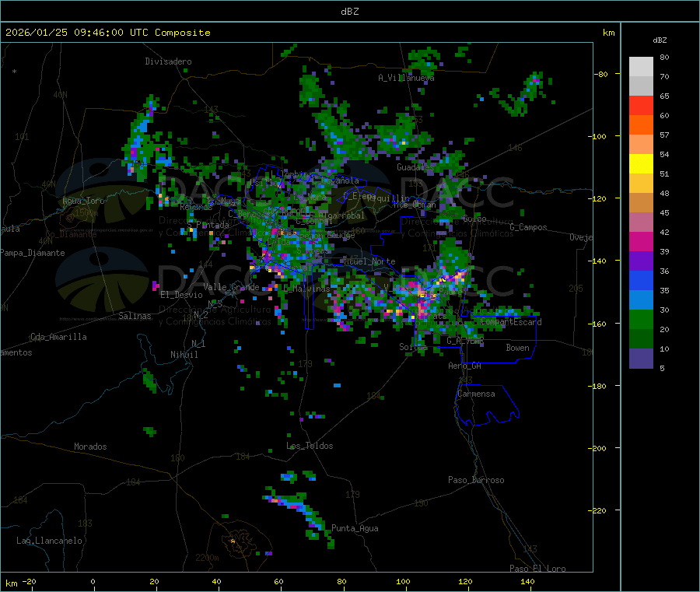This screenshot has height=592, width=700.
Task: Select the purple 5-10 dBZ legend swatch
Action: coord(641,359)
